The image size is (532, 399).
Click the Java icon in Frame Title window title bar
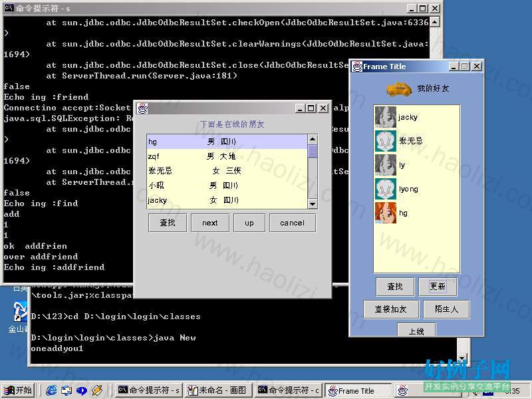coord(357,66)
